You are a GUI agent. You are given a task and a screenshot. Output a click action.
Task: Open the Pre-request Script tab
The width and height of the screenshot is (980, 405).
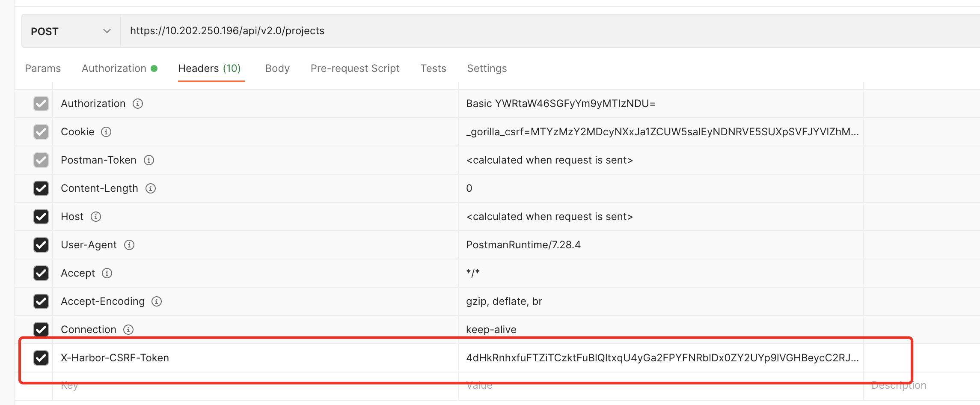tap(355, 68)
